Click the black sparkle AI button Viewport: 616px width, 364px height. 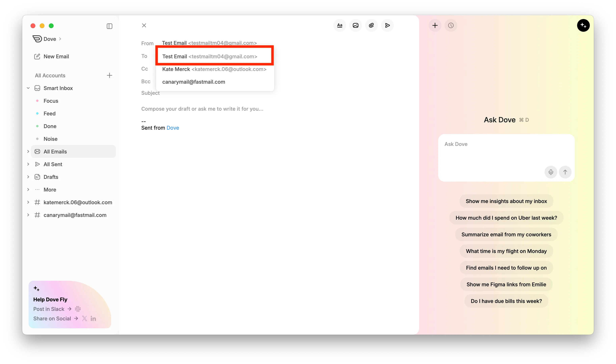[583, 26]
